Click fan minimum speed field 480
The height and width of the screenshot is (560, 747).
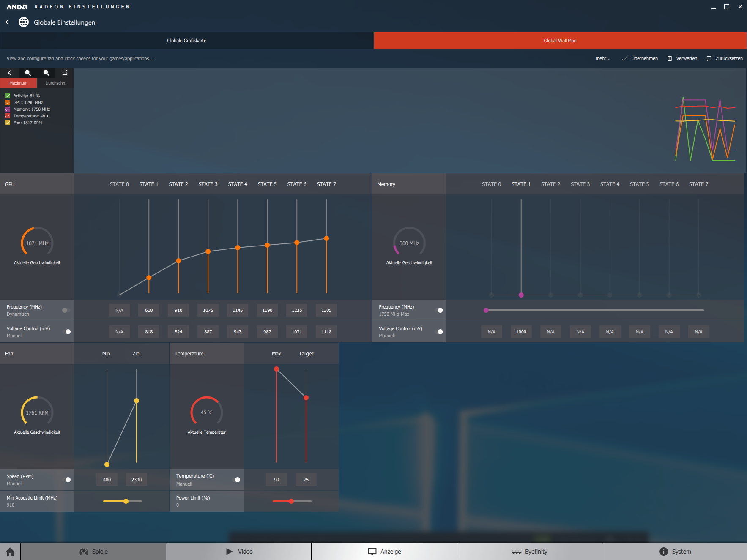(107, 480)
